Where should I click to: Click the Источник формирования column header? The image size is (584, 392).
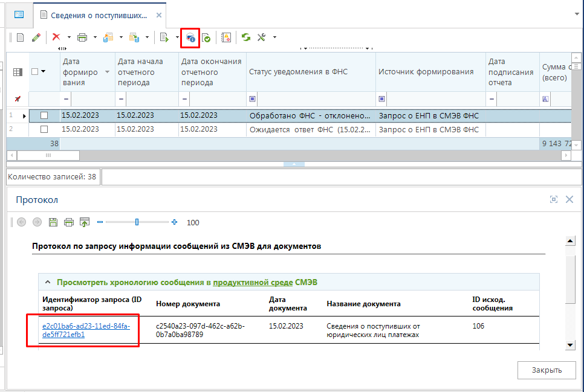430,72
